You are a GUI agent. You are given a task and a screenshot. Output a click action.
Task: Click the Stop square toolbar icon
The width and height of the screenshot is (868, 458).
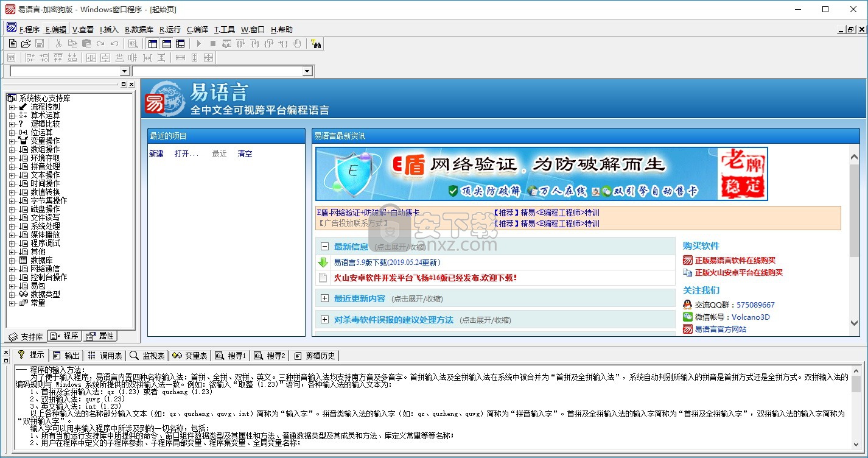click(x=212, y=43)
